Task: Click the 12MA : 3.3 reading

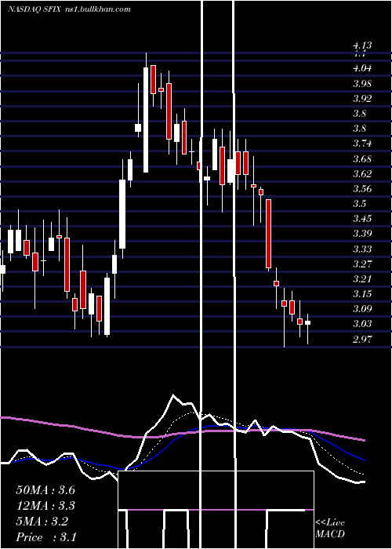Action: click(45, 506)
